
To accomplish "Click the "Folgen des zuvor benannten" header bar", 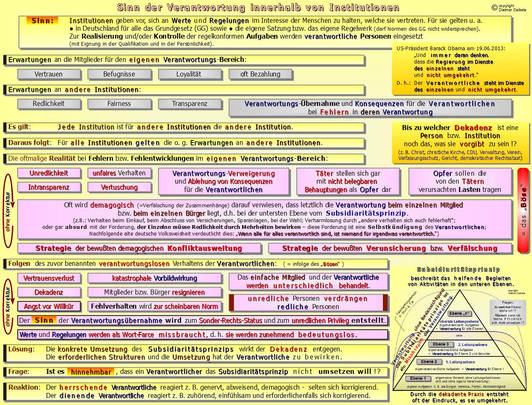I will [x=196, y=264].
